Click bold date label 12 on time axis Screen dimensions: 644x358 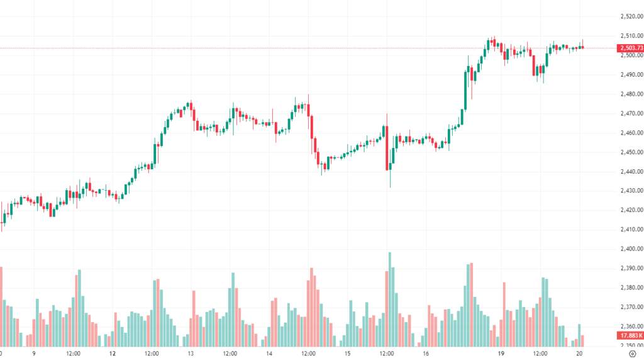[113, 354]
